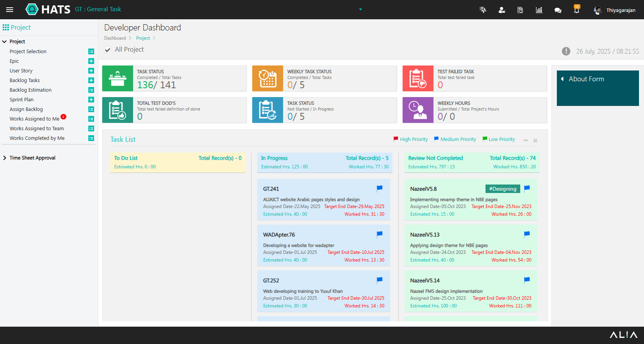Click the blue flag on task GT.241
Viewport: 644px width, 344px height.
point(379,188)
